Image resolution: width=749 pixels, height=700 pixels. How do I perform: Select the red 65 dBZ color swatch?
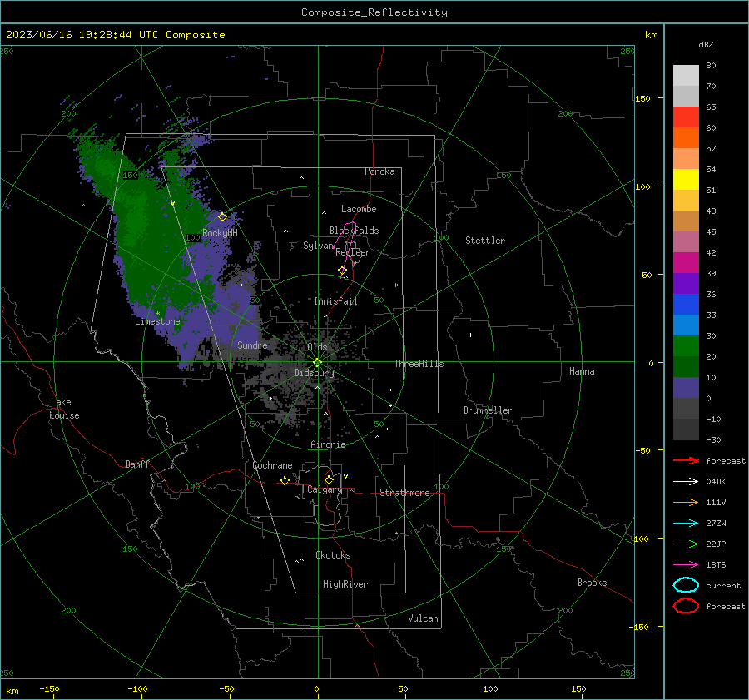(686, 117)
